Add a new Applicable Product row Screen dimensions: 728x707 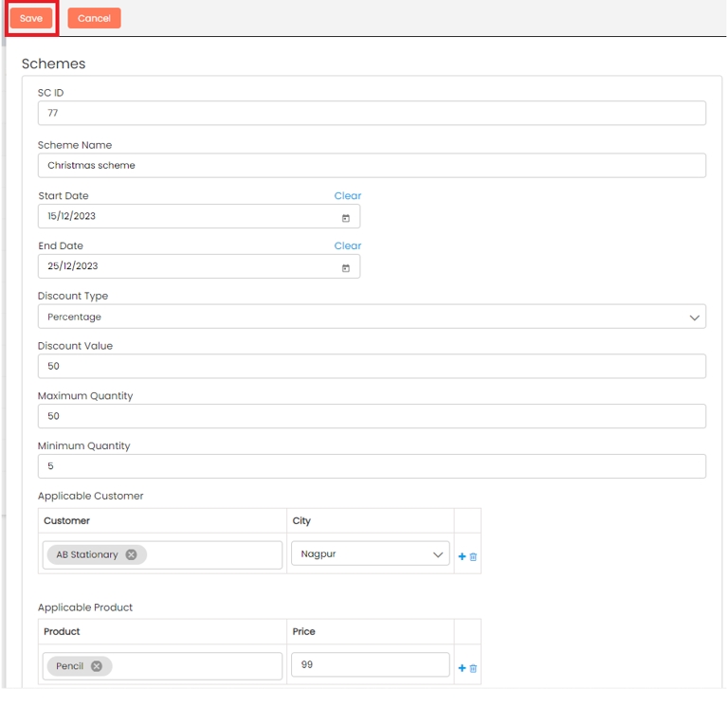pyautogui.click(x=463, y=668)
